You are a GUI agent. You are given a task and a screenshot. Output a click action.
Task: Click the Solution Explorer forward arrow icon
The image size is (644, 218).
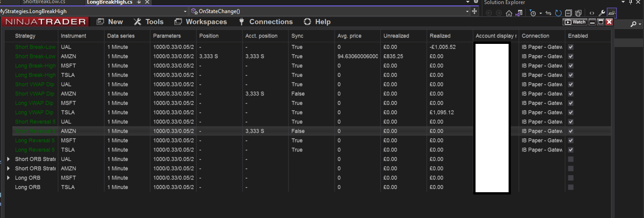coord(499,13)
